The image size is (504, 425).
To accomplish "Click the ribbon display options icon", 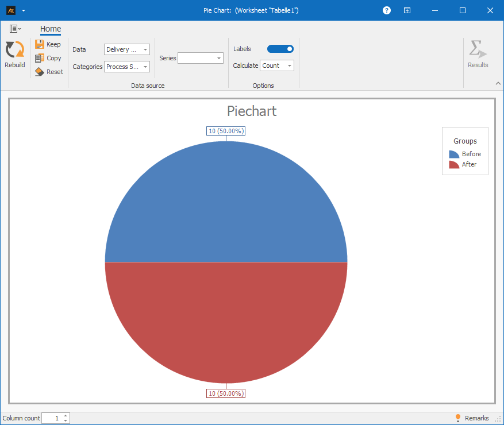I will [x=407, y=10].
